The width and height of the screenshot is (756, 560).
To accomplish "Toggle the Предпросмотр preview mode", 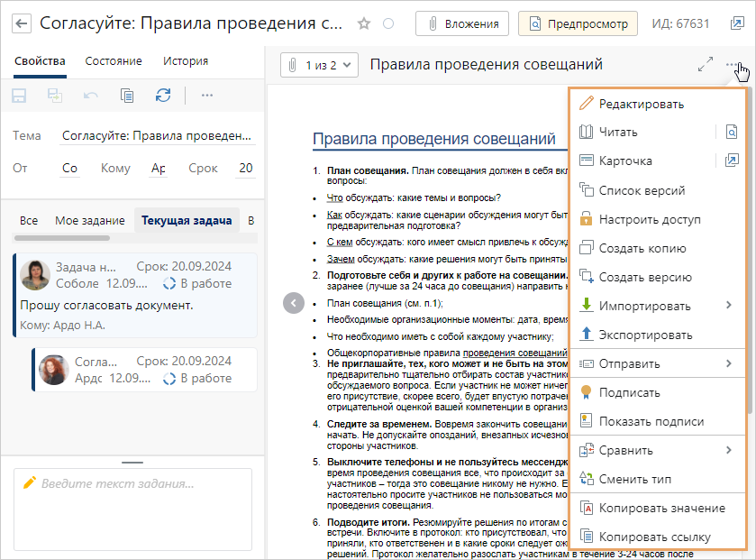I will click(x=578, y=23).
